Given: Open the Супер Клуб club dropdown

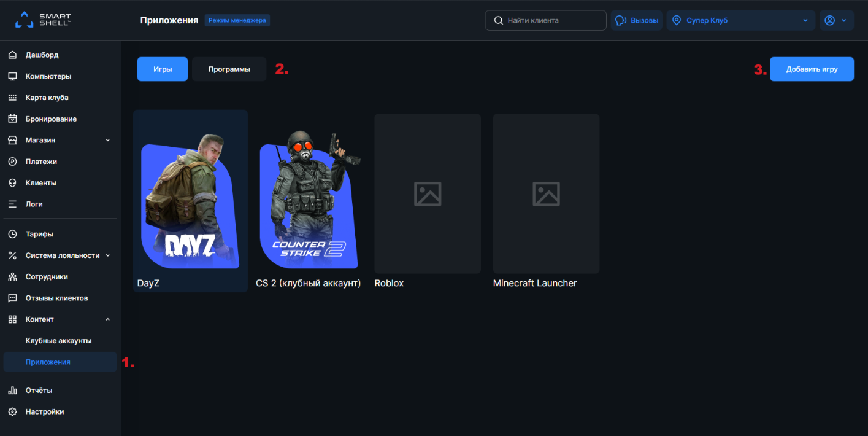Looking at the screenshot, I should (x=740, y=20).
